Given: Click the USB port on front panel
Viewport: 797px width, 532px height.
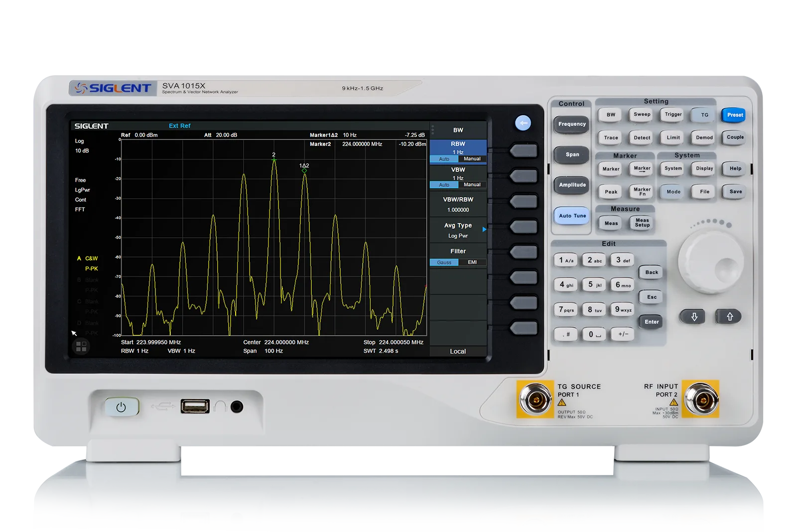Looking at the screenshot, I should click(195, 406).
